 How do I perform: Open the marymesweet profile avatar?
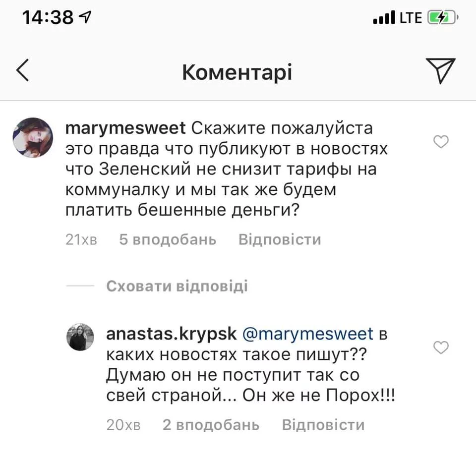pos(32,137)
